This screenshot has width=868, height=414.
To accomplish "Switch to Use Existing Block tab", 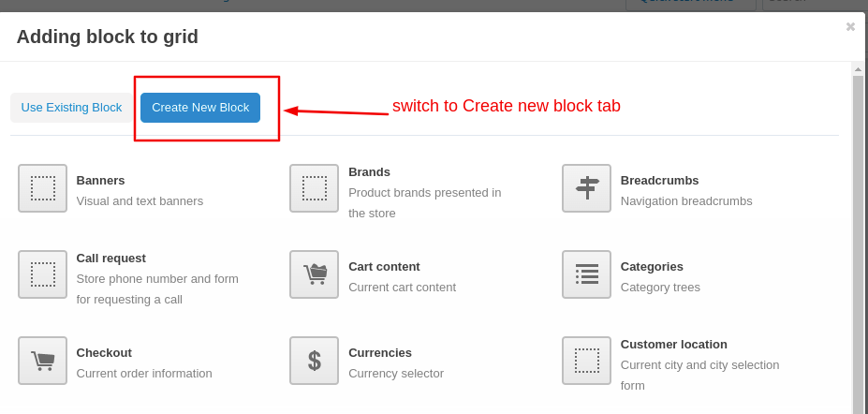I will point(71,108).
